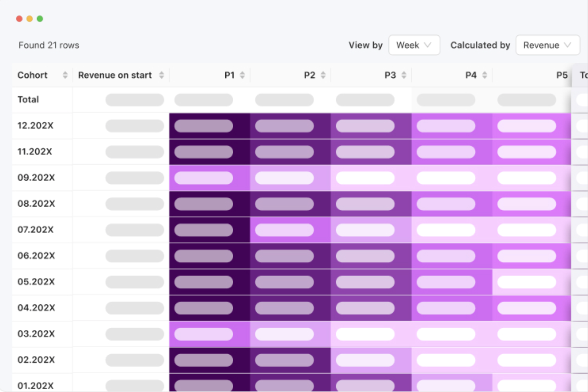
Task: Click the Found 21 rows label
Action: point(48,45)
